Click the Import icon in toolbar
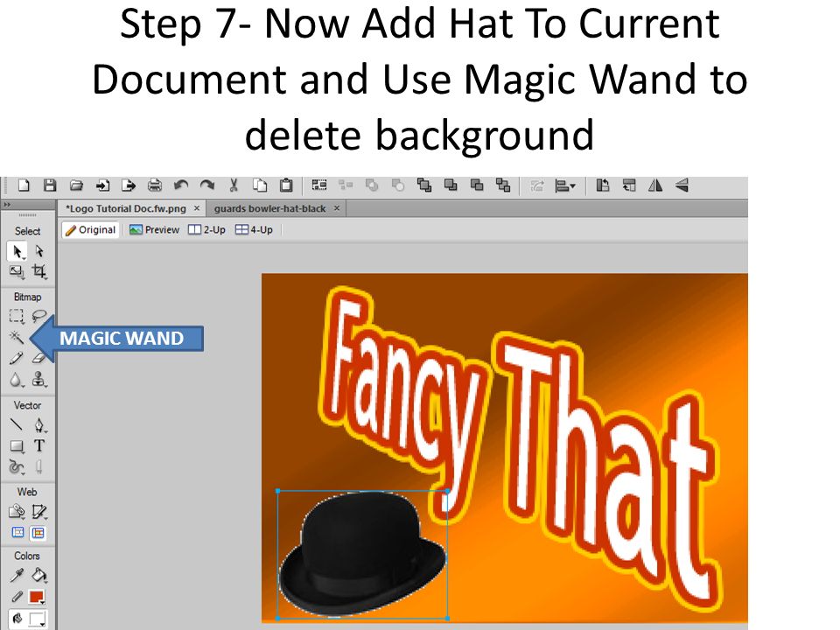Image resolution: width=840 pixels, height=630 pixels. coord(102,185)
